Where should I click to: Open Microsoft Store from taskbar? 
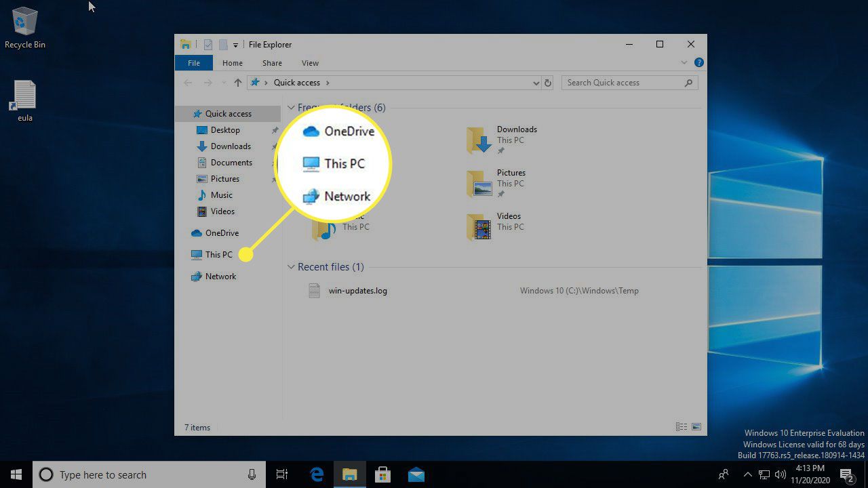click(x=382, y=474)
